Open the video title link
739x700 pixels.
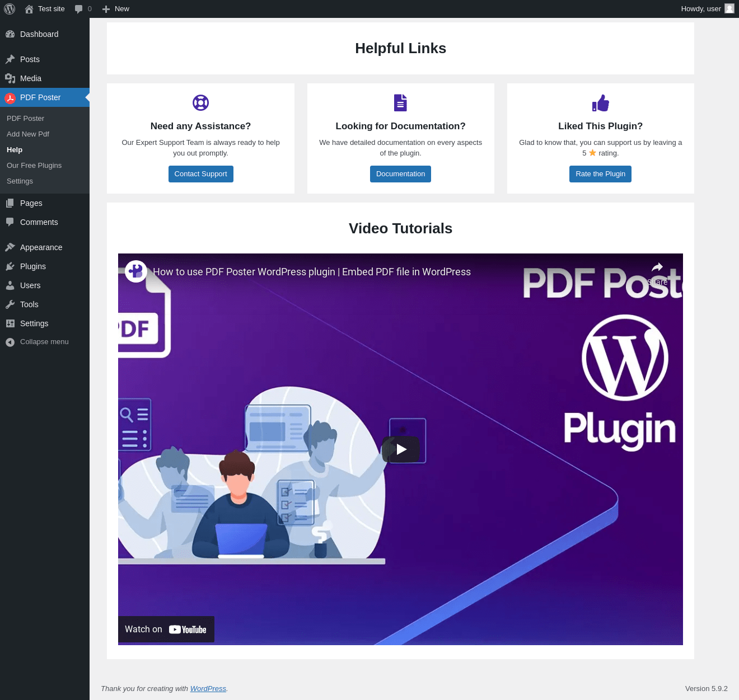click(312, 272)
